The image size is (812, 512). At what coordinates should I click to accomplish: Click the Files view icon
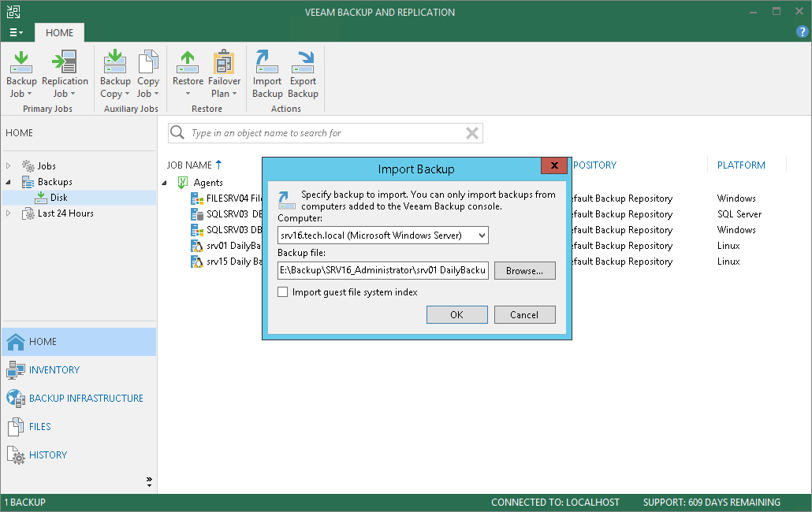(16, 427)
